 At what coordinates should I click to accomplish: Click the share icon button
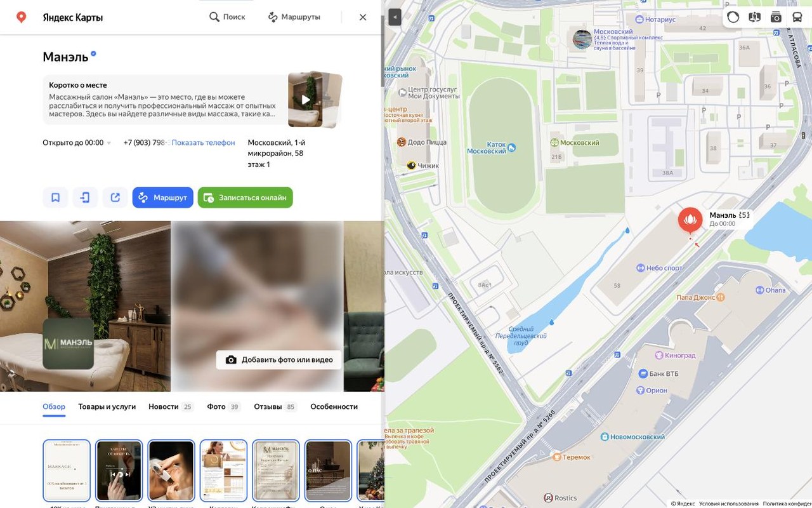click(x=115, y=197)
